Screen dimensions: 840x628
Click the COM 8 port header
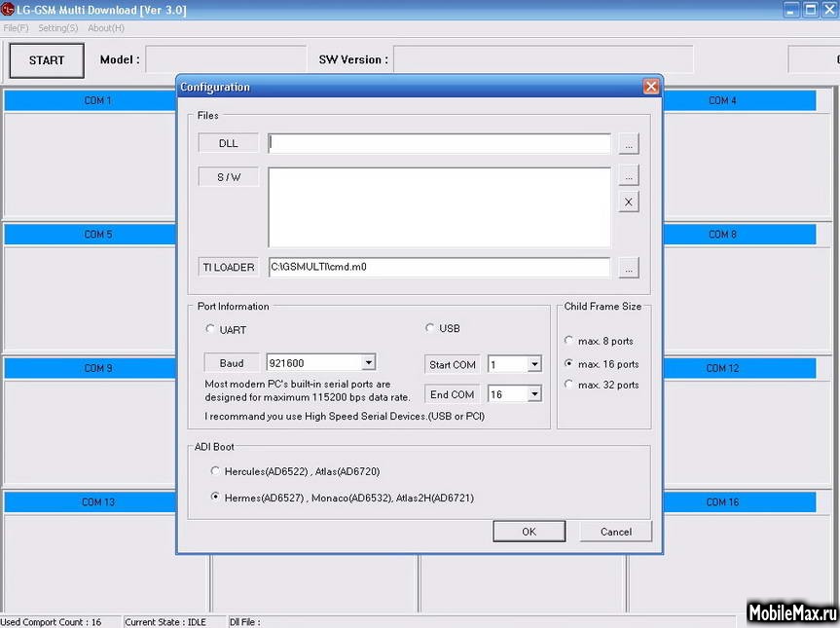point(740,234)
